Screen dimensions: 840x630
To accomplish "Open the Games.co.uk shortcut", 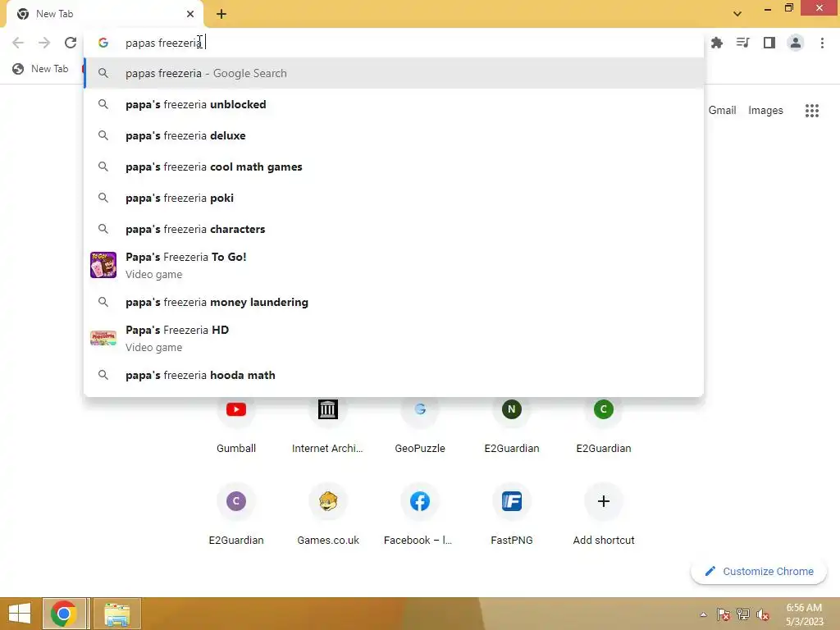I will pos(328,514).
